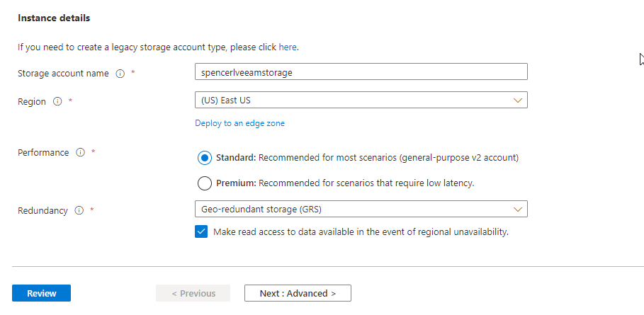
Task: Click the disabled Previous button
Action: 193,293
